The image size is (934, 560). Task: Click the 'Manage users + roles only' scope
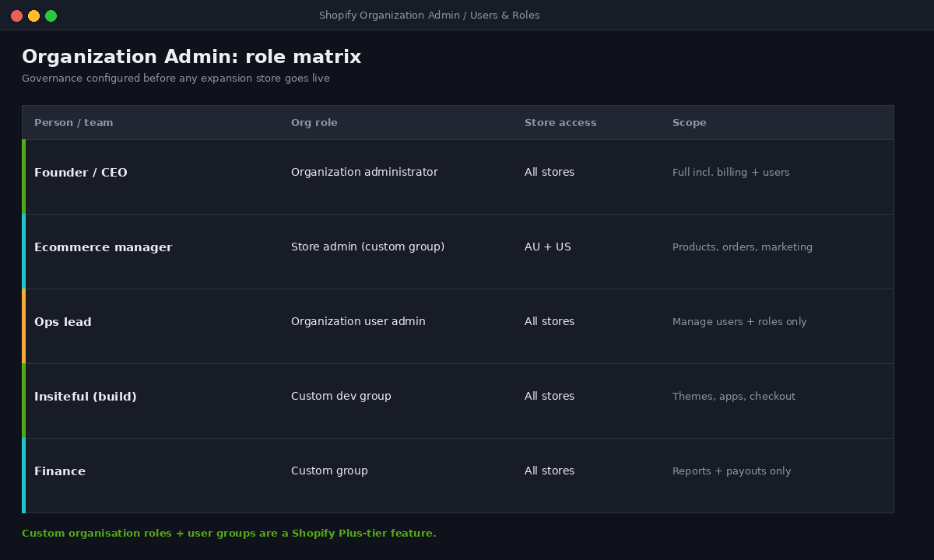pos(739,321)
